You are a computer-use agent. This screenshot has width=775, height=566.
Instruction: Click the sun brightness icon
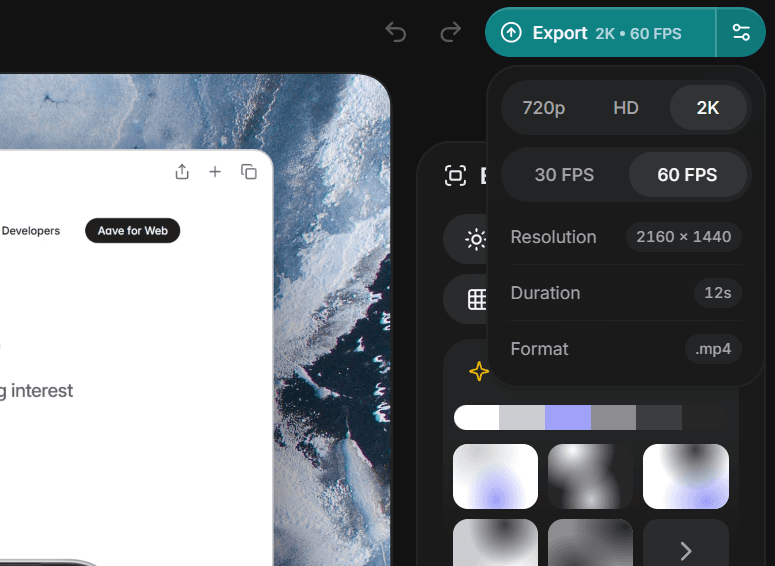(476, 239)
